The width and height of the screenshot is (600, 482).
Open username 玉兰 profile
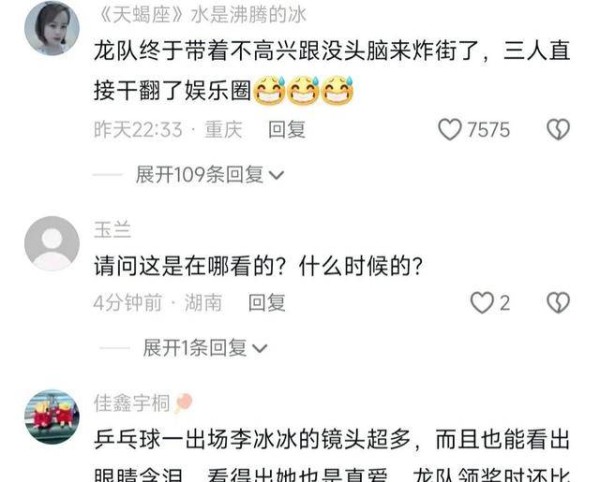tap(112, 230)
